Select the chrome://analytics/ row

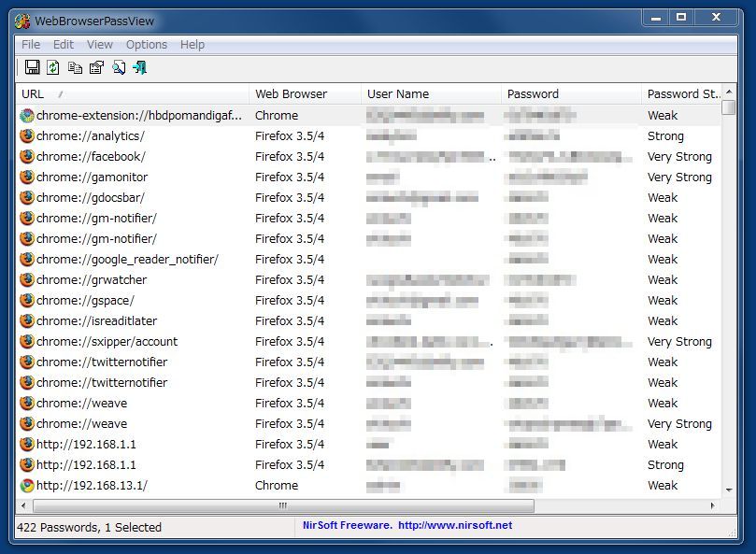tap(369, 136)
